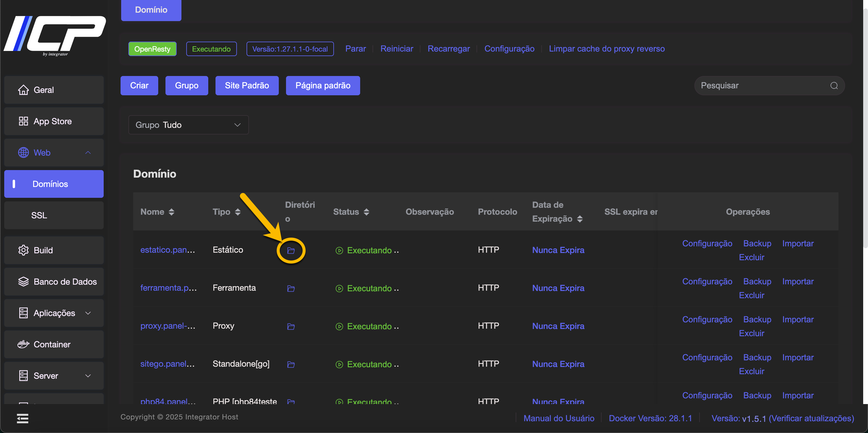Open the SSL submenu item
868x433 pixels.
click(x=39, y=215)
